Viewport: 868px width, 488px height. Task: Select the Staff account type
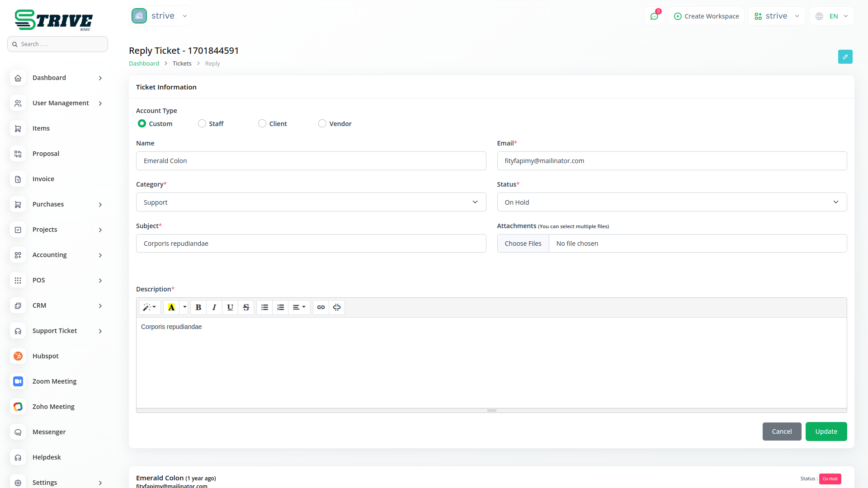click(202, 123)
